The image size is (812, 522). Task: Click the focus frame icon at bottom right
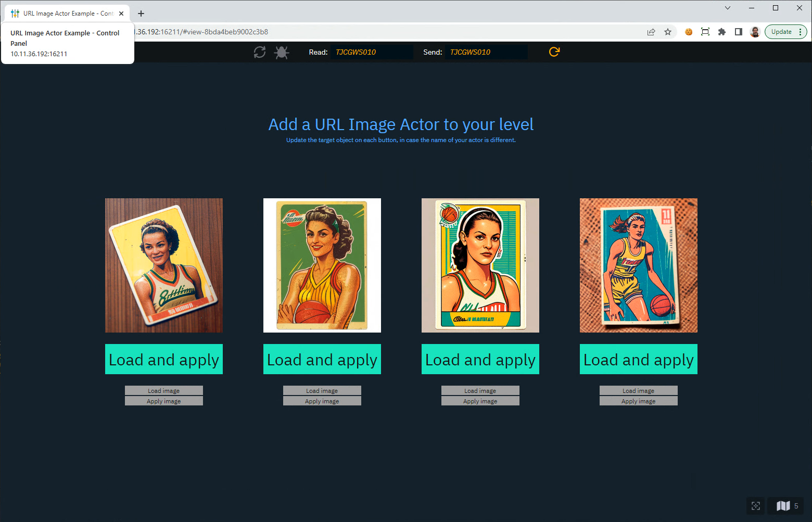tap(756, 505)
